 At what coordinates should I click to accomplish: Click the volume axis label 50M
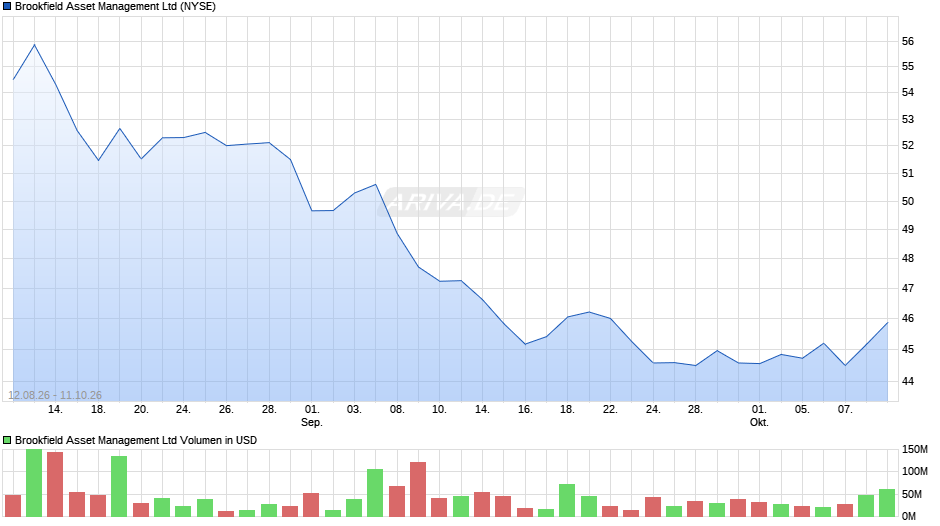[x=911, y=494]
